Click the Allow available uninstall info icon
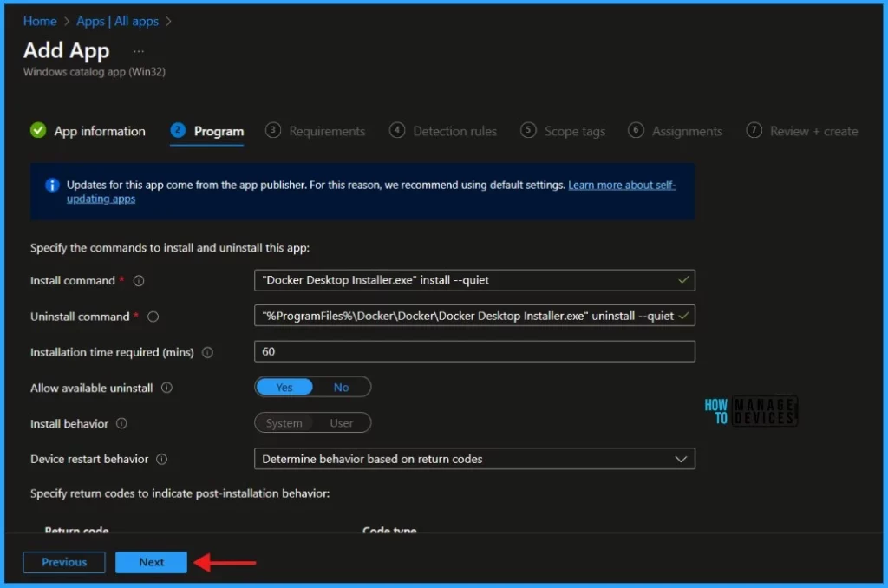The width and height of the screenshot is (888, 588). (166, 388)
